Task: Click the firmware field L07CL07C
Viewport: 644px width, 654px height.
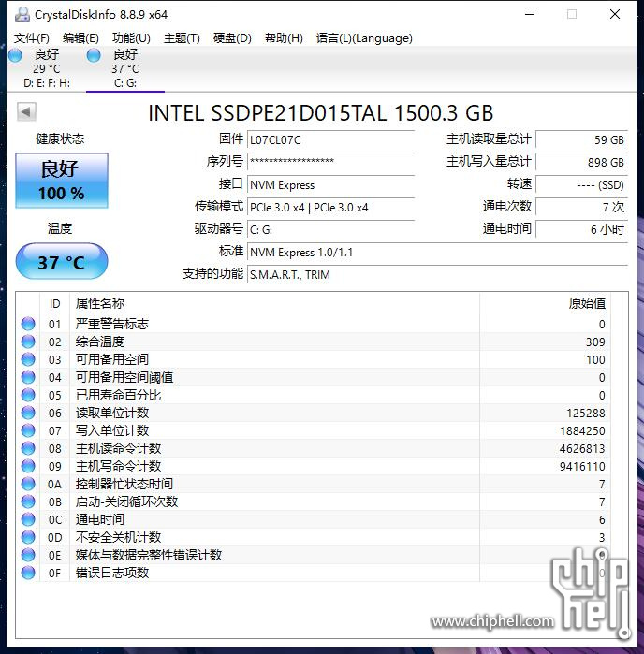Action: (x=330, y=139)
